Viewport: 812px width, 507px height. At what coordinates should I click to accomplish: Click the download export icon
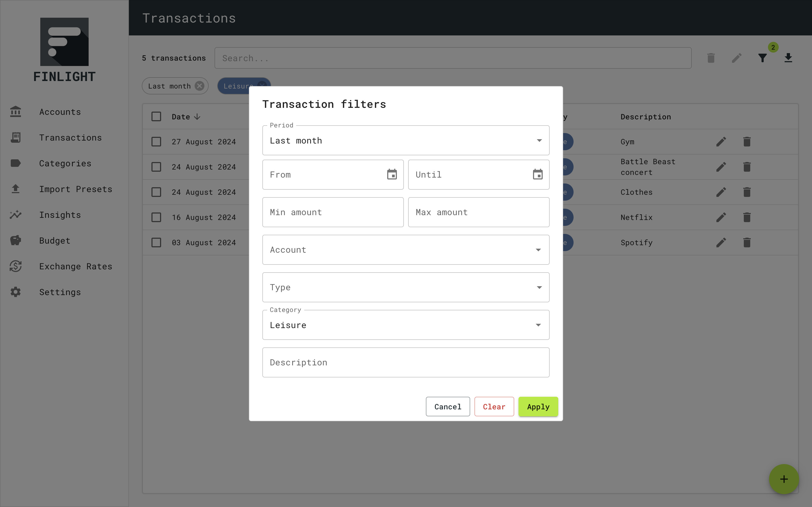788,58
